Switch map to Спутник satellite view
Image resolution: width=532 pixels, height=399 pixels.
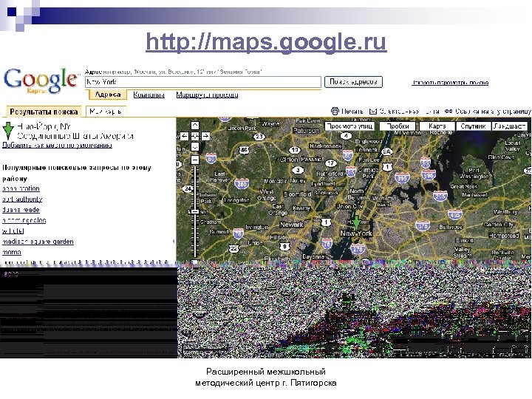tap(473, 126)
